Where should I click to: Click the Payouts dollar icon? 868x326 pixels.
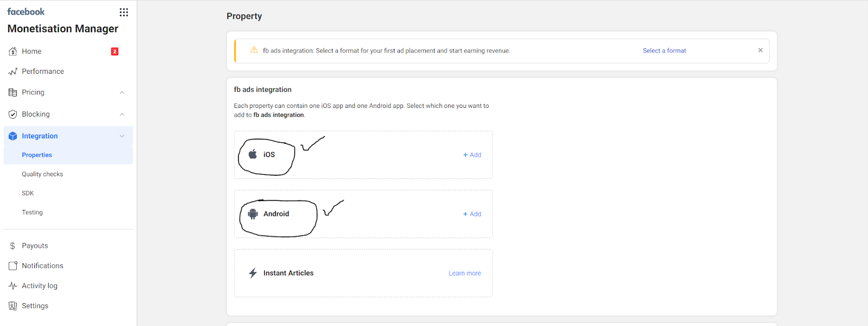click(12, 246)
